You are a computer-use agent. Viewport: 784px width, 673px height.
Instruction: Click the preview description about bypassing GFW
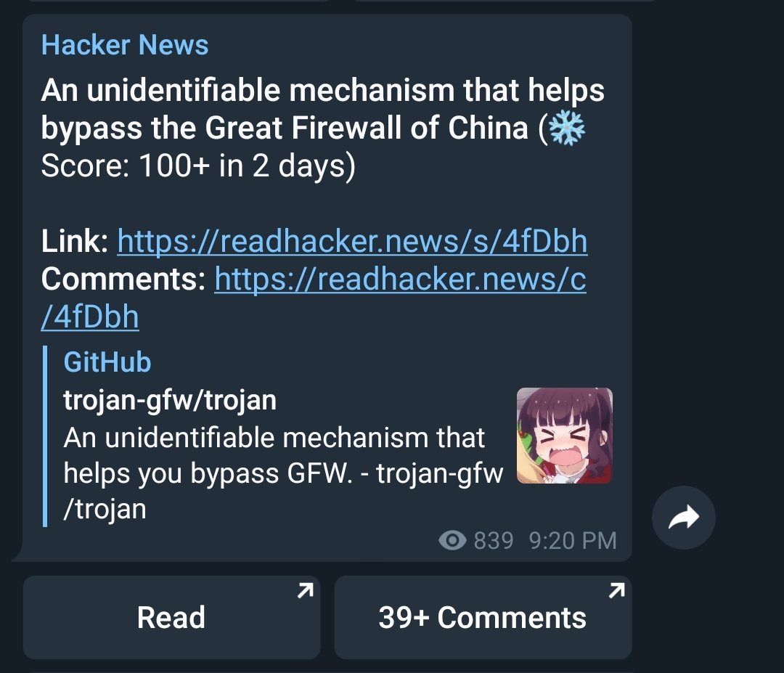[x=283, y=473]
